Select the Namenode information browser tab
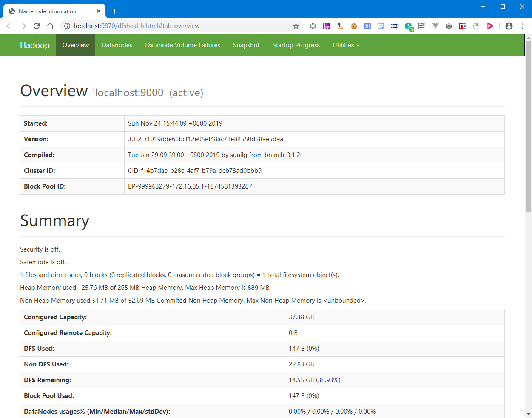532x418 pixels. pyautogui.click(x=54, y=11)
